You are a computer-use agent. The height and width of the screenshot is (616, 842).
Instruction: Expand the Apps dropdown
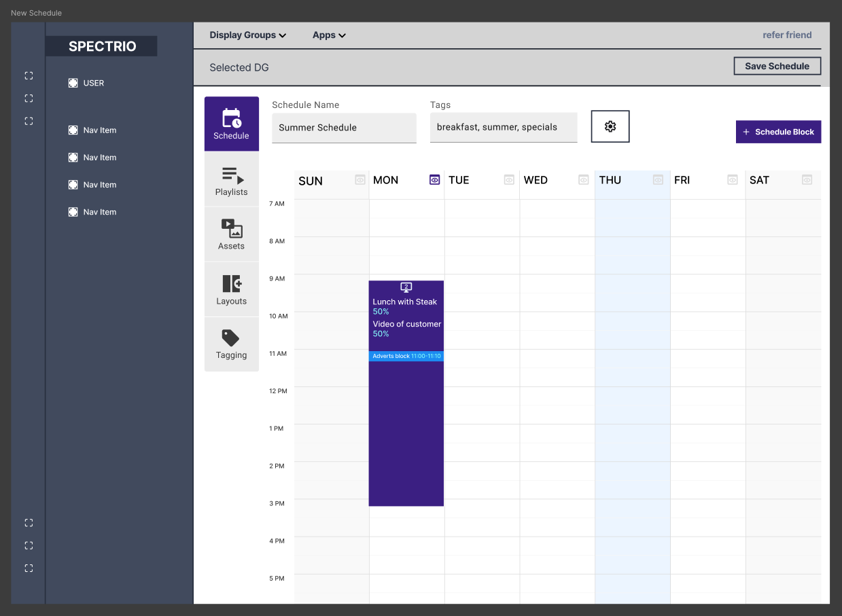click(x=329, y=35)
